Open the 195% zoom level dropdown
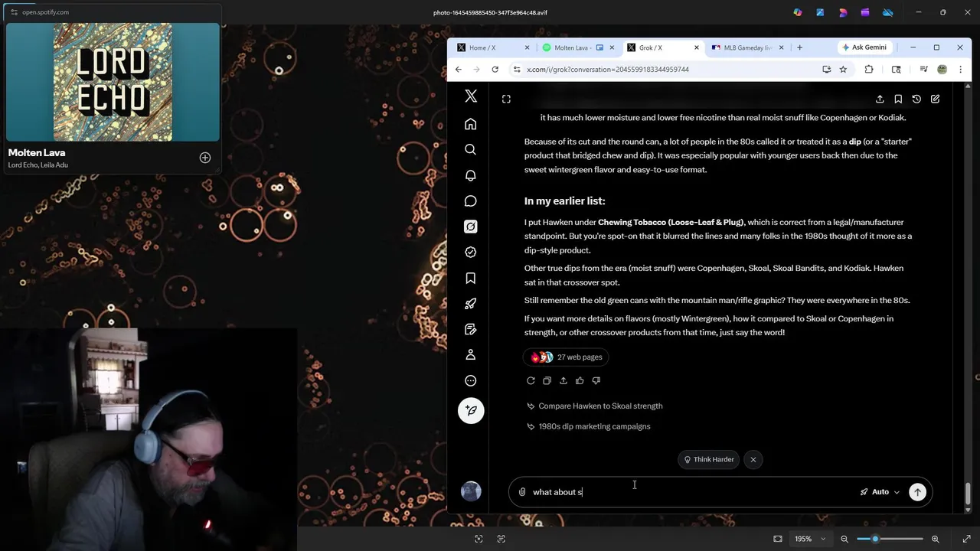The width and height of the screenshot is (980, 551). point(809,539)
